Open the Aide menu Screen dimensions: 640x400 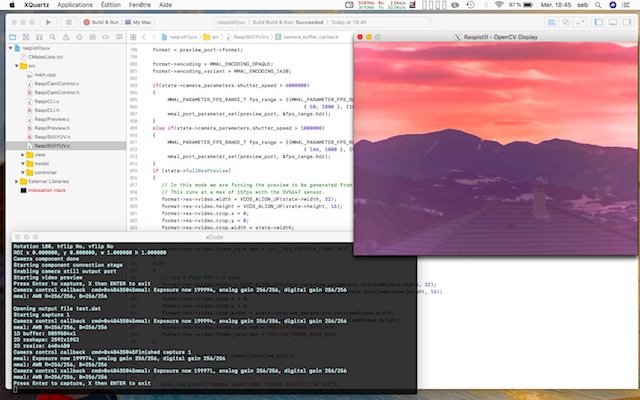click(x=165, y=5)
